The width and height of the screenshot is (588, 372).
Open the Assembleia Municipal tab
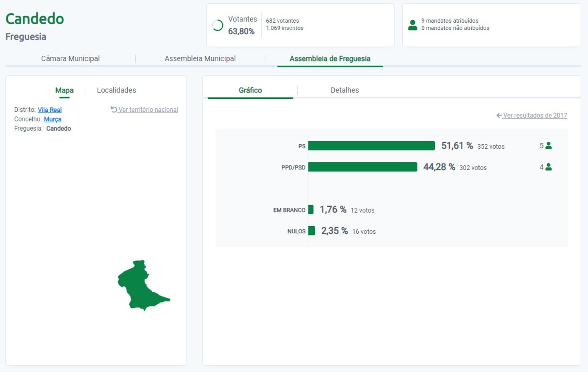[x=200, y=58]
